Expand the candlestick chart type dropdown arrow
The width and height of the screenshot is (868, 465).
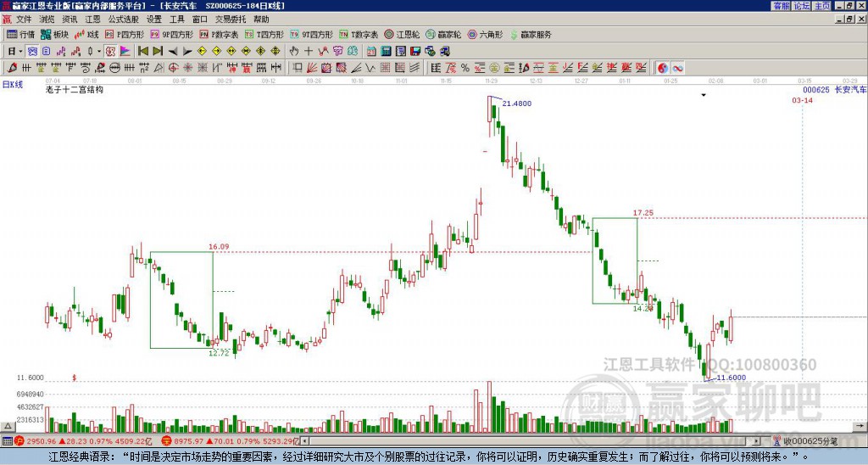pos(99,52)
